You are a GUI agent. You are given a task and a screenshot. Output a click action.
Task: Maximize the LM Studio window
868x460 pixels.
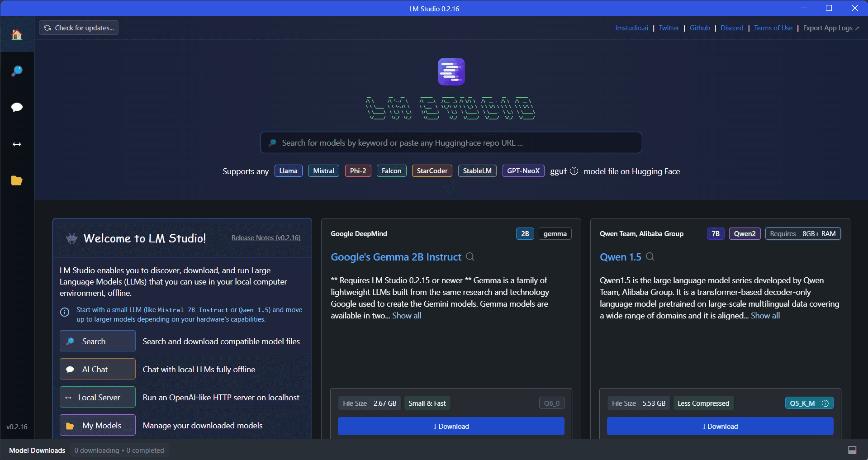click(x=829, y=8)
